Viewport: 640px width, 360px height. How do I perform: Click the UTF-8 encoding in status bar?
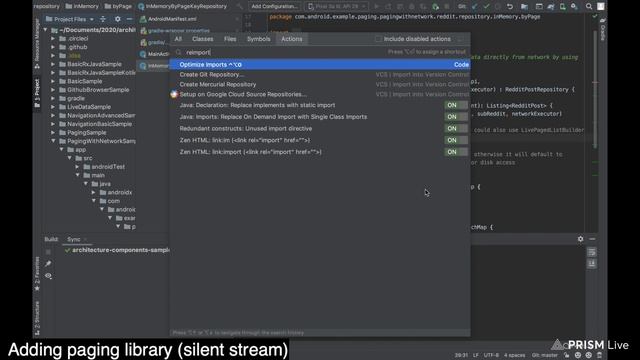(x=491, y=355)
